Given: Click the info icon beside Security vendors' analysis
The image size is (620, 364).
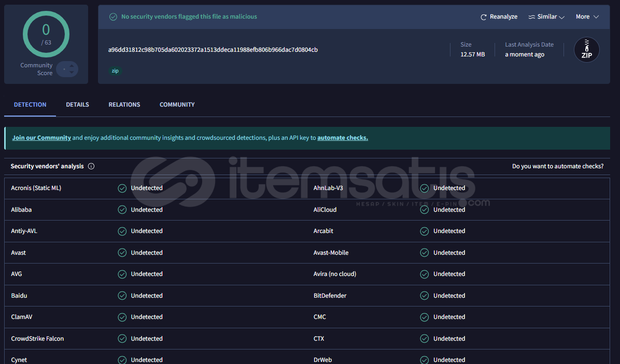Looking at the screenshot, I should click(x=91, y=166).
